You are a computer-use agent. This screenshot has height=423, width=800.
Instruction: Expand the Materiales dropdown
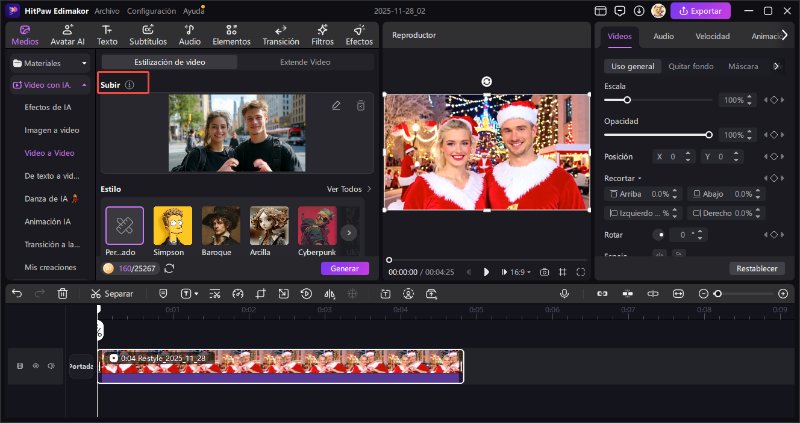coord(50,63)
